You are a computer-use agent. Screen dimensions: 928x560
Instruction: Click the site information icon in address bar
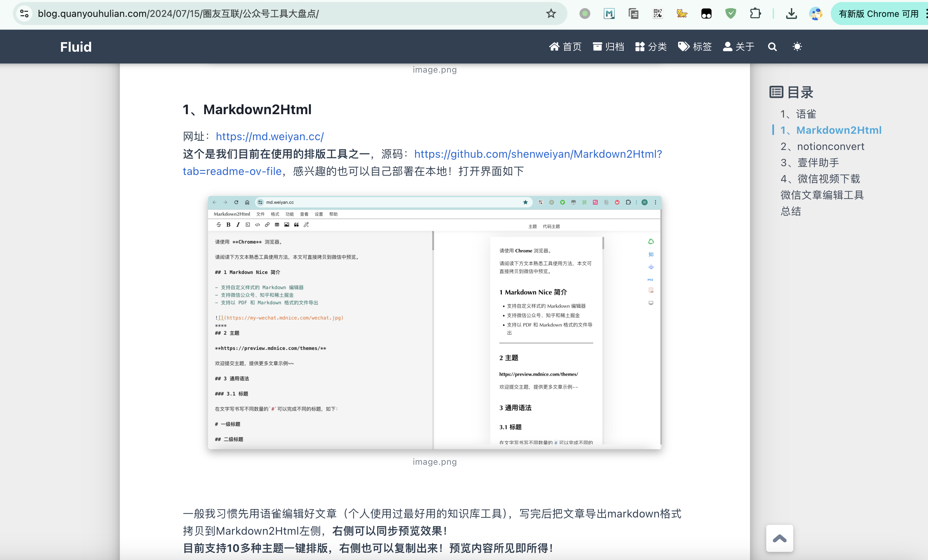click(24, 14)
